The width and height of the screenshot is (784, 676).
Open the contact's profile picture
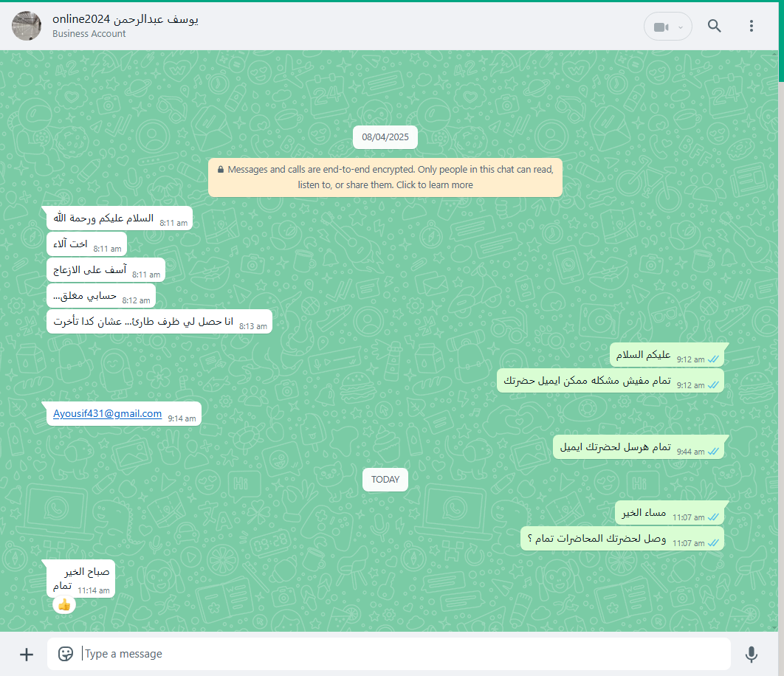pyautogui.click(x=27, y=26)
